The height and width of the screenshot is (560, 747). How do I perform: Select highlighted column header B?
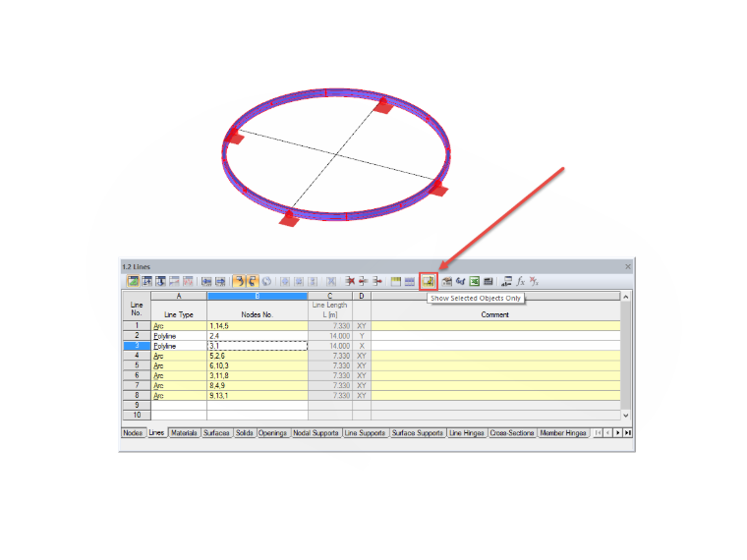pos(258,296)
